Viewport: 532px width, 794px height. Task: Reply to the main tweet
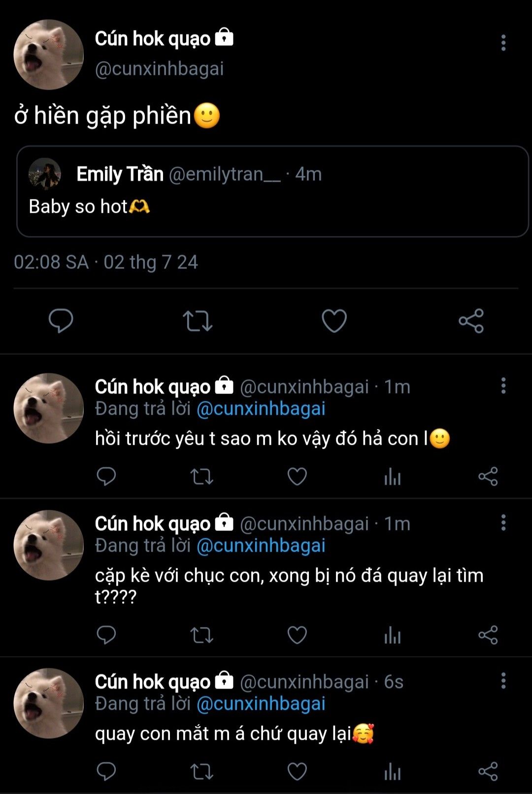[61, 321]
